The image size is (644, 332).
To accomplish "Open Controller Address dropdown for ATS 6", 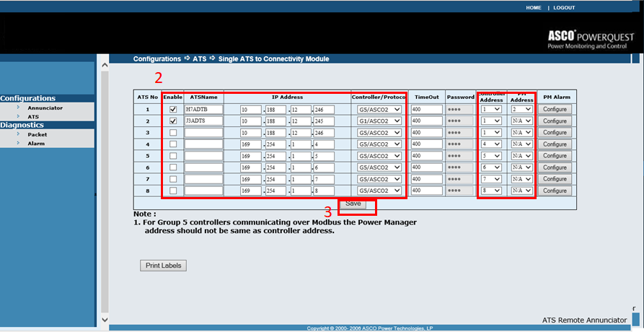I will (x=492, y=167).
